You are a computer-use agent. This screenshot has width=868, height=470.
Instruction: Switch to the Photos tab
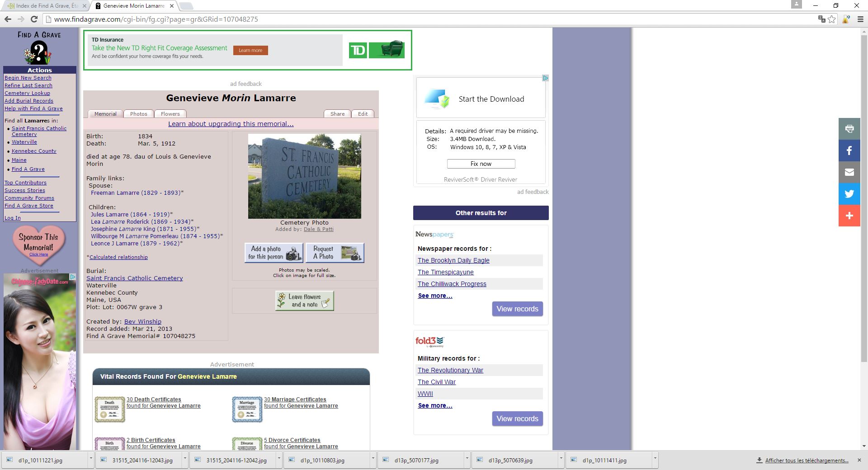(x=138, y=114)
